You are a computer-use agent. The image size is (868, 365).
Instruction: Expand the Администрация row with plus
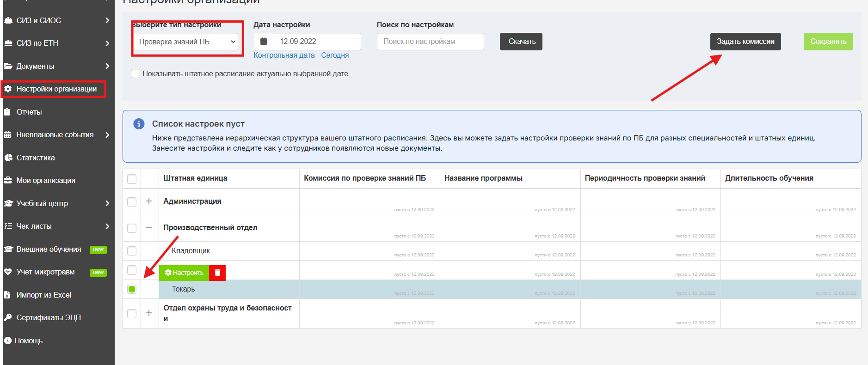(x=149, y=201)
